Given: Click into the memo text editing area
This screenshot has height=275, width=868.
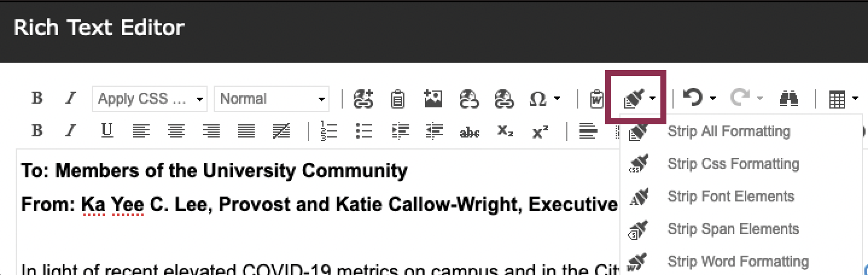Looking at the screenshot, I should (x=302, y=235).
